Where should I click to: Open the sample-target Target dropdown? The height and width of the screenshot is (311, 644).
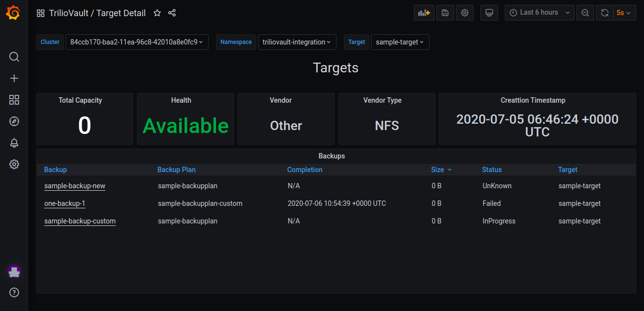coord(400,42)
